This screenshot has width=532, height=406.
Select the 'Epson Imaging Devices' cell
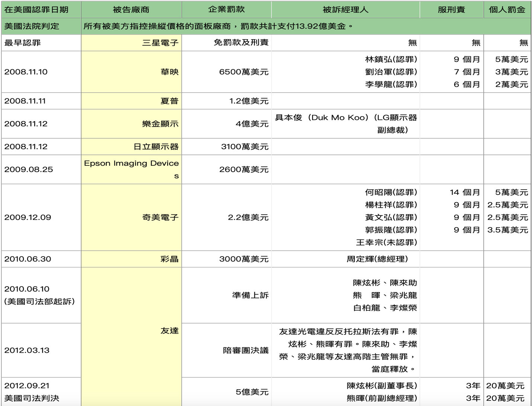pos(131,169)
